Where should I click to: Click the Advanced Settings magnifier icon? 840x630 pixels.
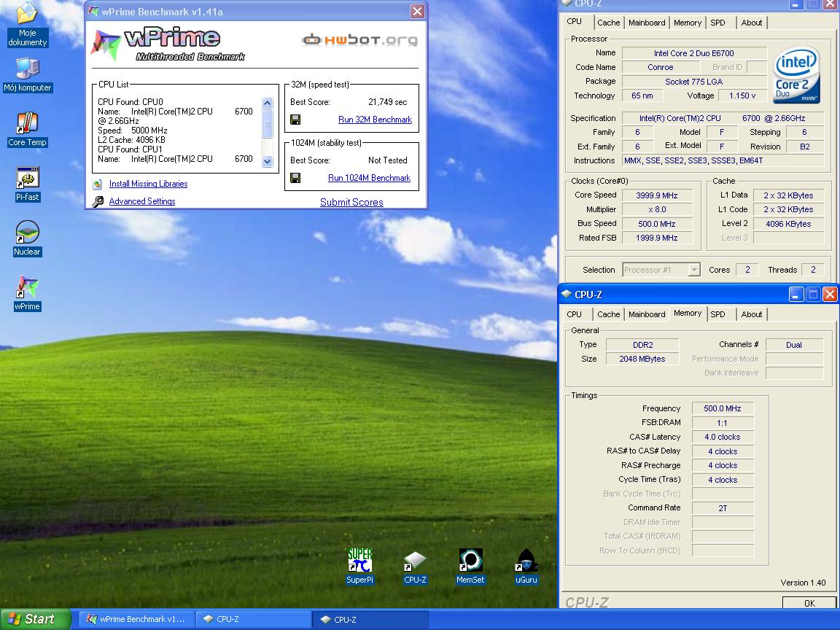(98, 201)
